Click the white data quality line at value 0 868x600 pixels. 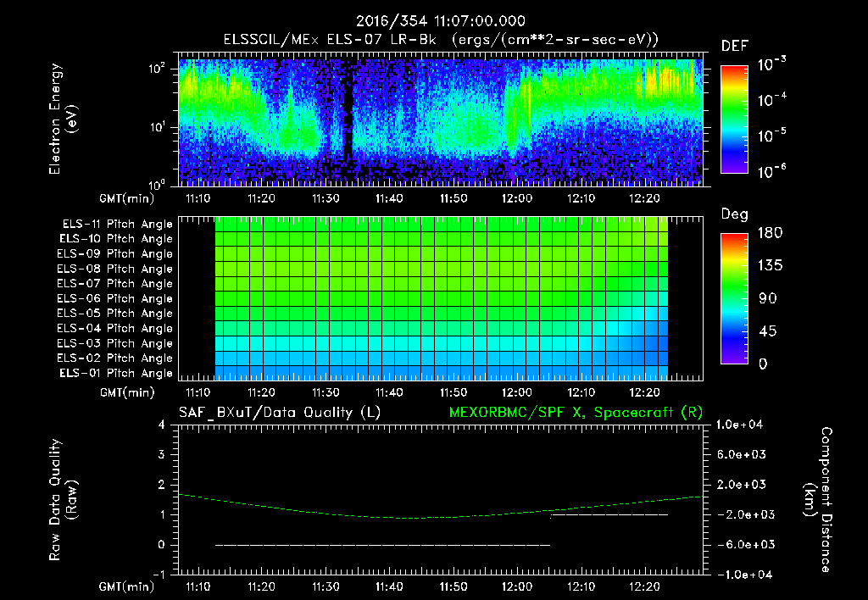tap(382, 545)
